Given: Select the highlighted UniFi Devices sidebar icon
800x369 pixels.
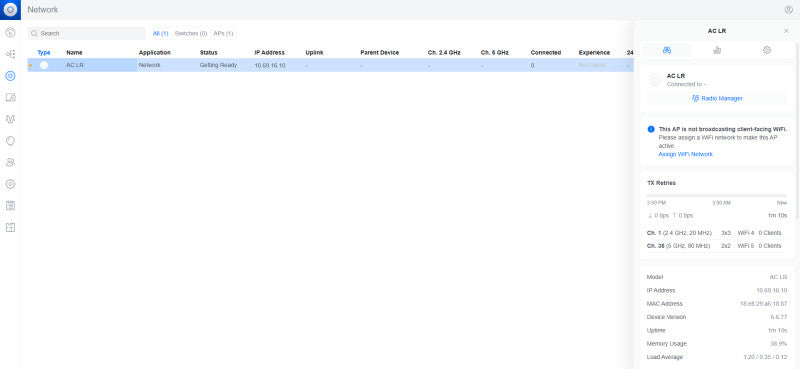Looking at the screenshot, I should [x=10, y=76].
